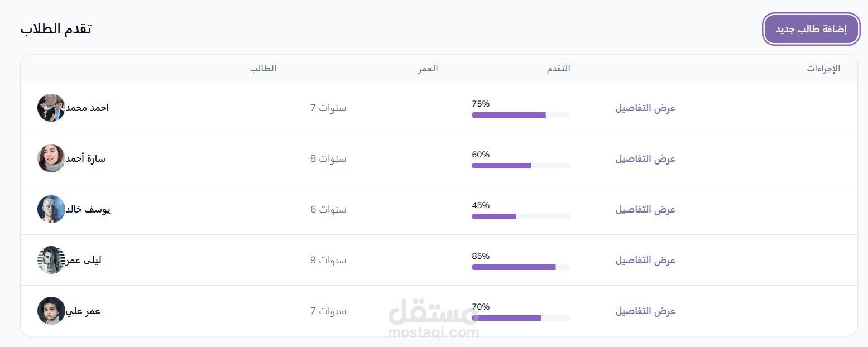This screenshot has height=347, width=868.
Task: Click the 85% progress bar
Action: point(521,267)
